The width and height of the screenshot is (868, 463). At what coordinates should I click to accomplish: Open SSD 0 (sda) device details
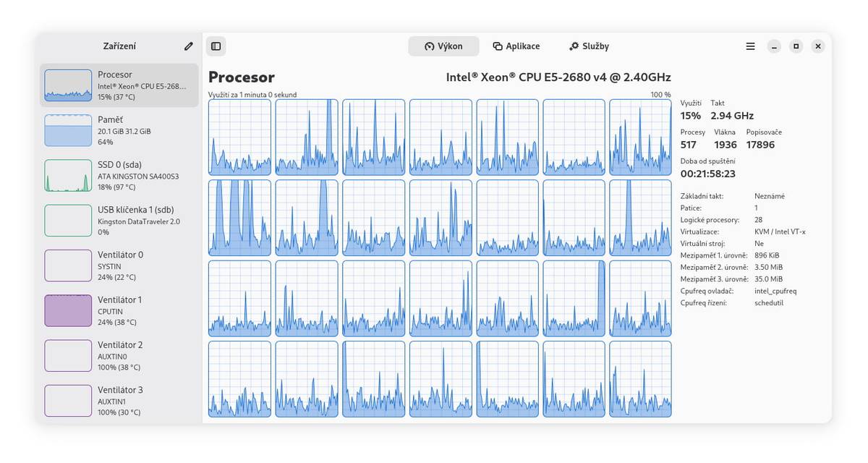pos(119,175)
